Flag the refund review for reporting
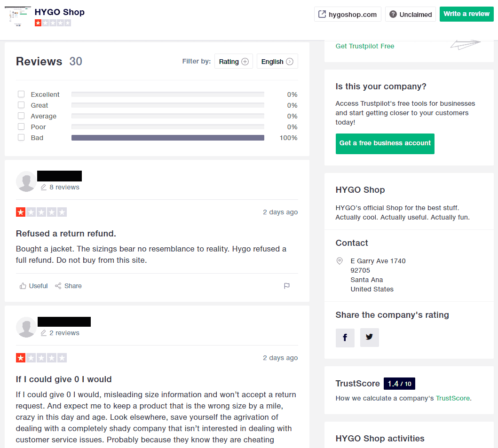498x448 pixels. pyautogui.click(x=286, y=285)
